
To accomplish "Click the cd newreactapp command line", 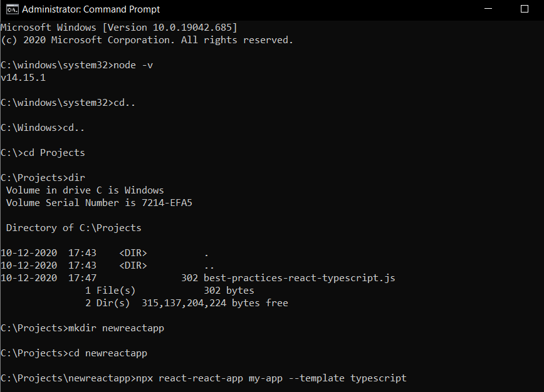I will coord(108,353).
